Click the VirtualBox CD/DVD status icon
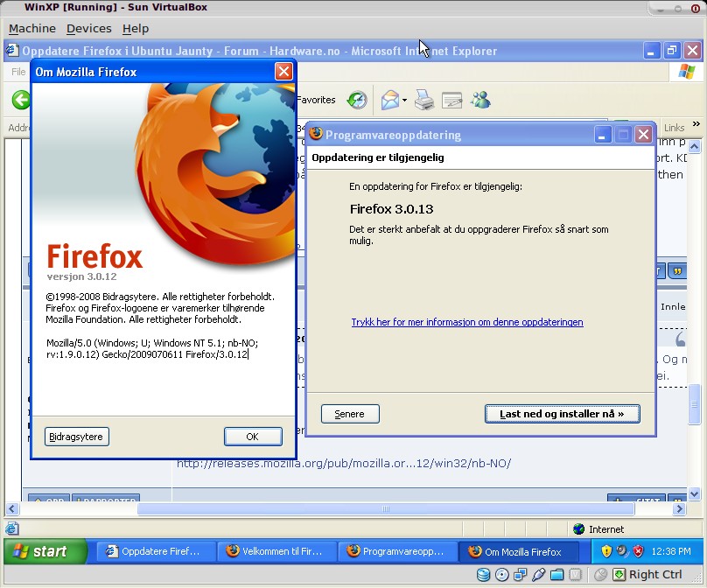The width and height of the screenshot is (707, 588). [502, 575]
